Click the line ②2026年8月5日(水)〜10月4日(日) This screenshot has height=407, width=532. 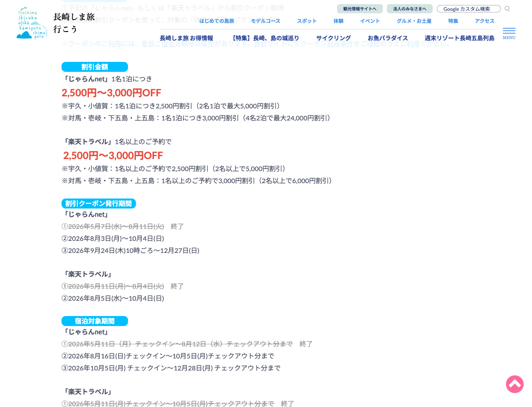pos(113,298)
